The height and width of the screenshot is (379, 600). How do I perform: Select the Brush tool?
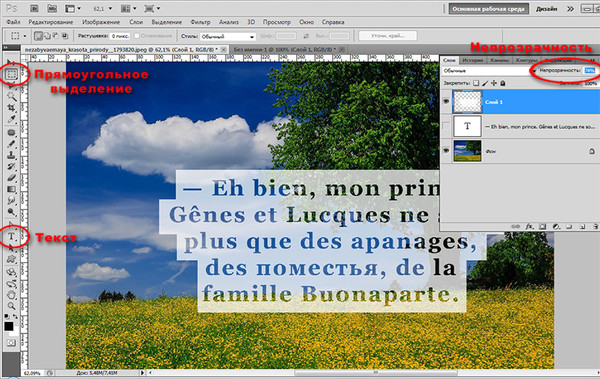tap(11, 144)
